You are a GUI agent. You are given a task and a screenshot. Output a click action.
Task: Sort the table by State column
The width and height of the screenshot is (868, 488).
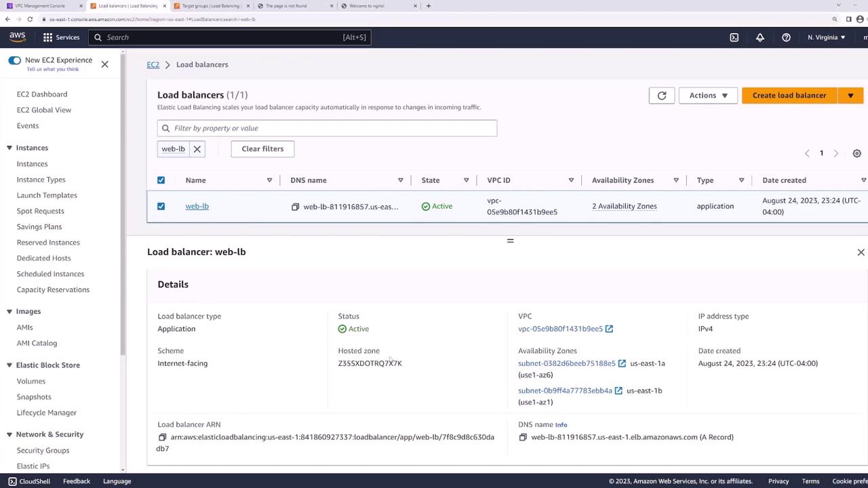tap(466, 180)
